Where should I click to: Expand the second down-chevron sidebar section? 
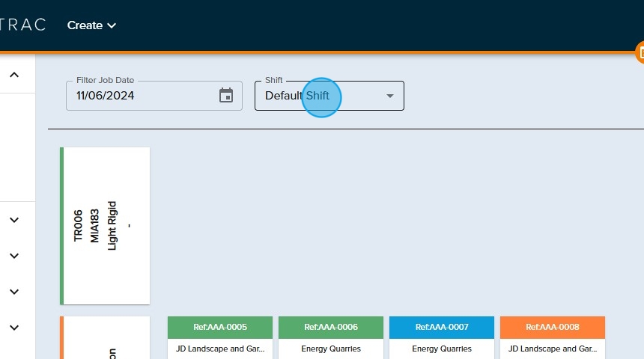(14, 256)
